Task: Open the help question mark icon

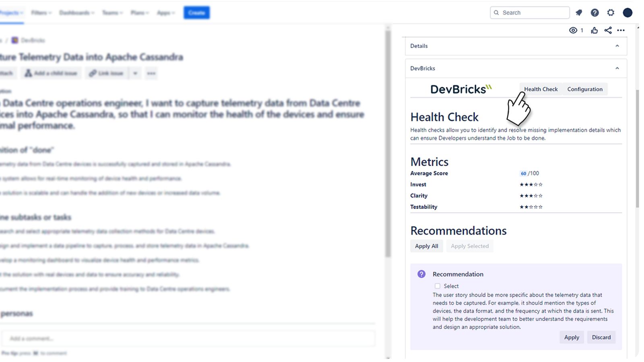Action: [594, 13]
